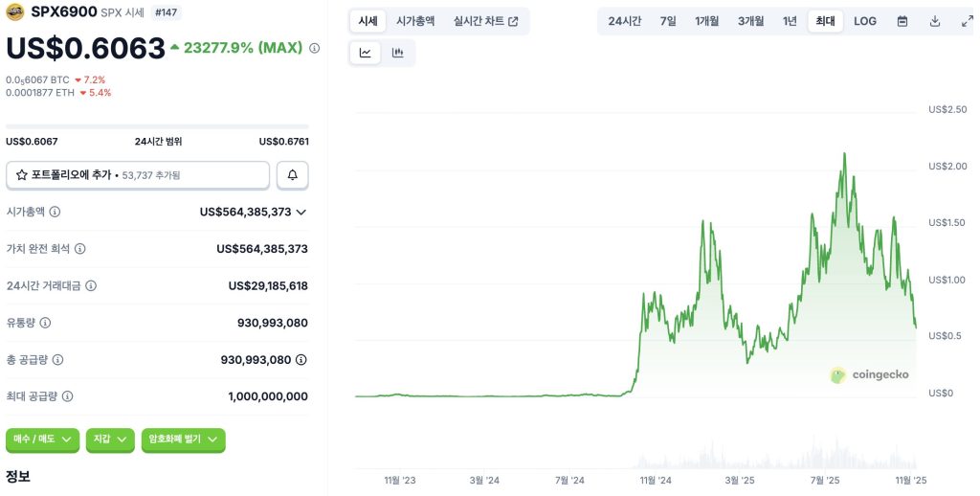
Task: Expand the chart to fullscreen
Action: [x=966, y=21]
